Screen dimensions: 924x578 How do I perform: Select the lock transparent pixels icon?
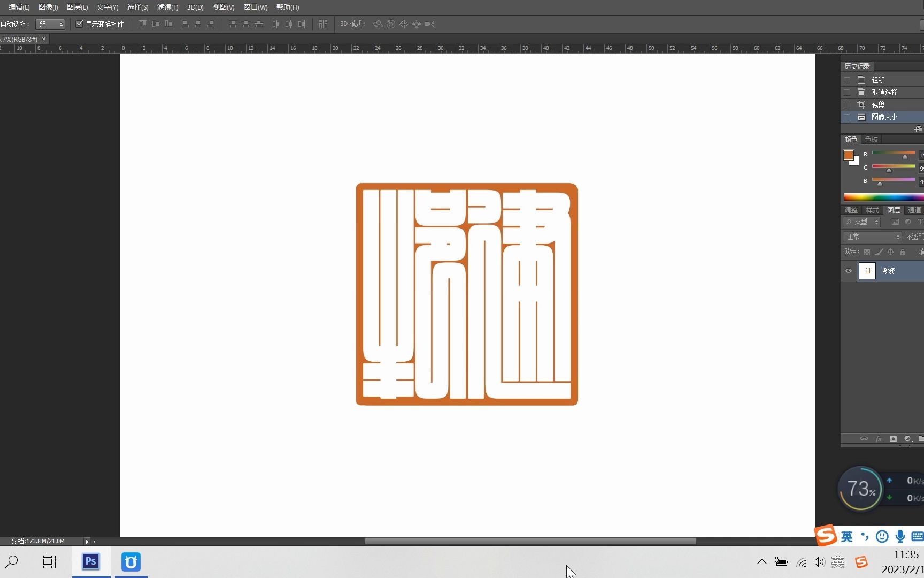[867, 253]
